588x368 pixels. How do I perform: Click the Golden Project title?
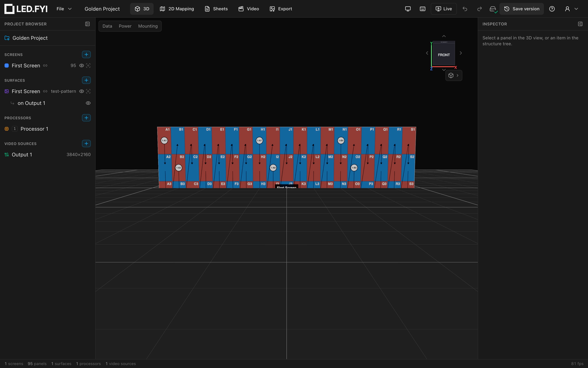tap(102, 9)
